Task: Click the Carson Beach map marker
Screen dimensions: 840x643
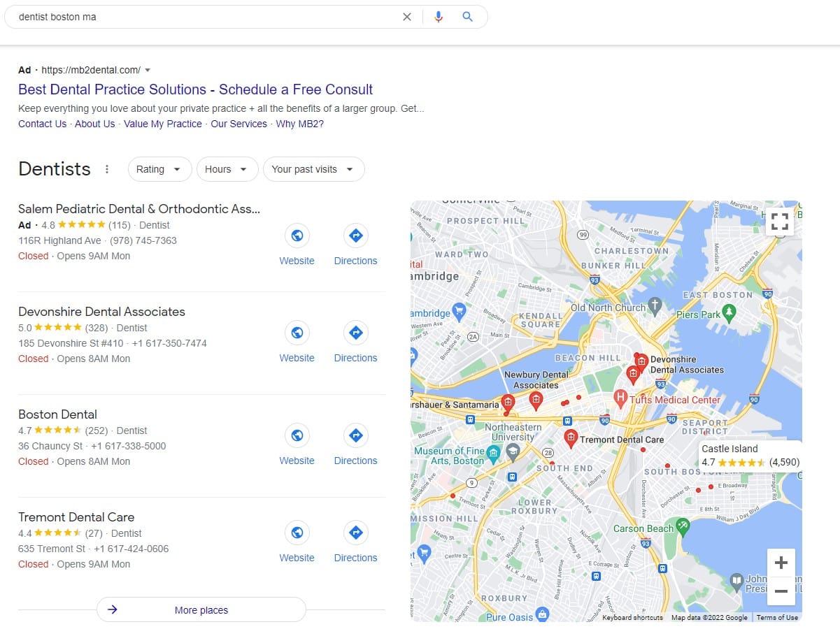Action: click(683, 526)
